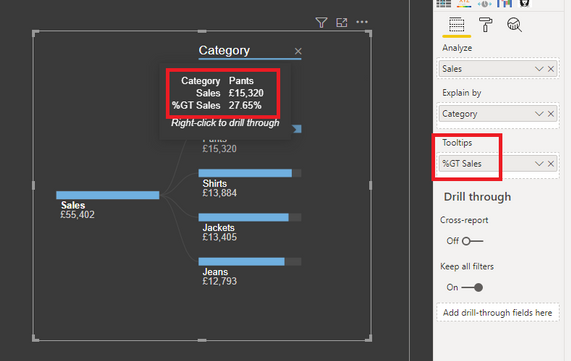Open the More options ellipsis menu

point(362,22)
